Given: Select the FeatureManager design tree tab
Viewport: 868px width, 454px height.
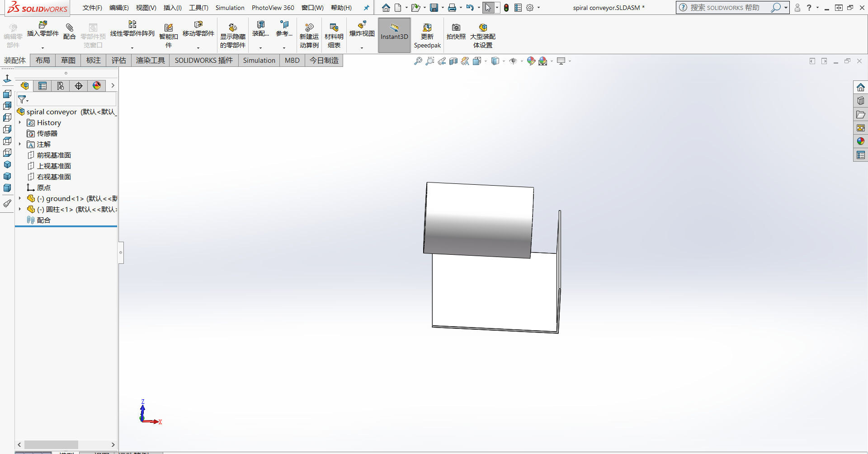Looking at the screenshot, I should pos(24,86).
